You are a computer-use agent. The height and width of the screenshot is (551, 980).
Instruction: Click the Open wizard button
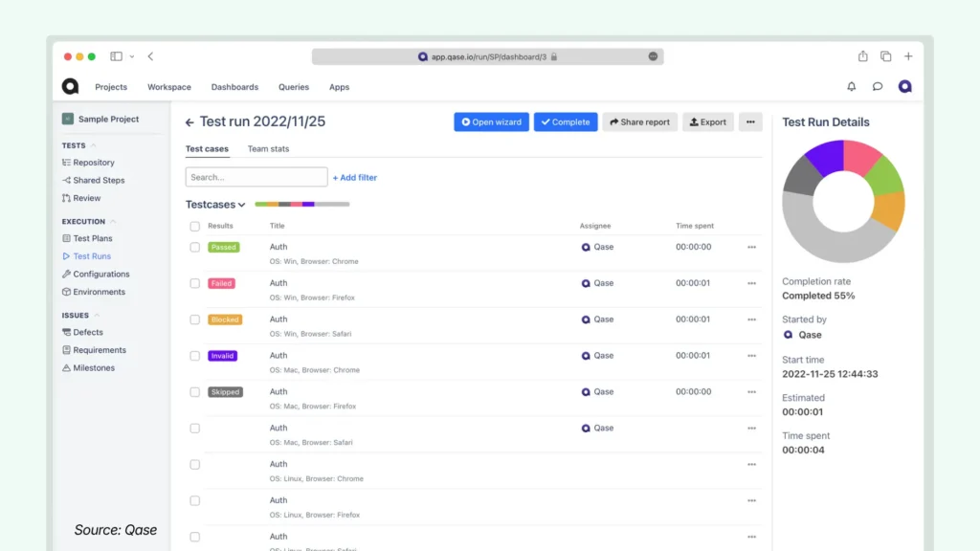tap(491, 121)
